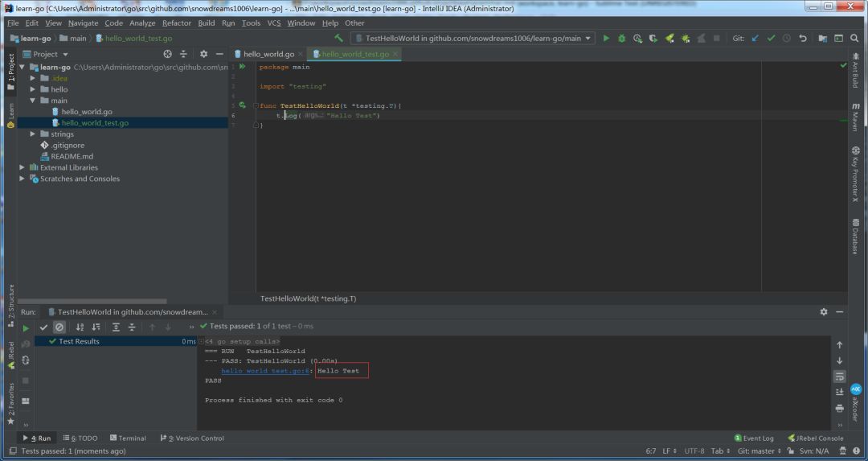Follow the hello_world_test.go:6 console link
The width and height of the screenshot is (868, 461).
265,371
